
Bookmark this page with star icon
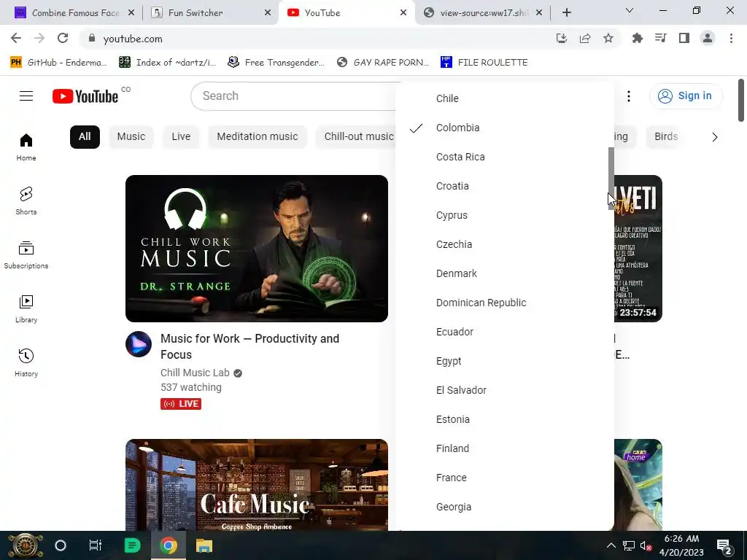pos(608,39)
